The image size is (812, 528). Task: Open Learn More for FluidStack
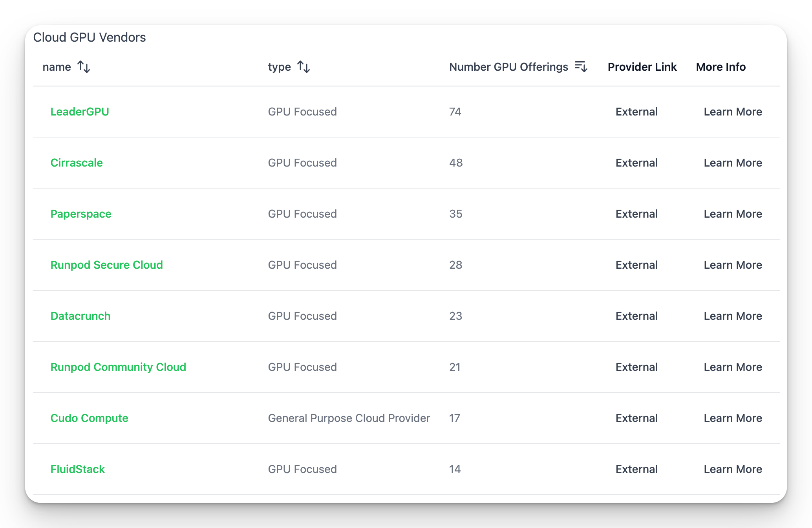point(733,469)
